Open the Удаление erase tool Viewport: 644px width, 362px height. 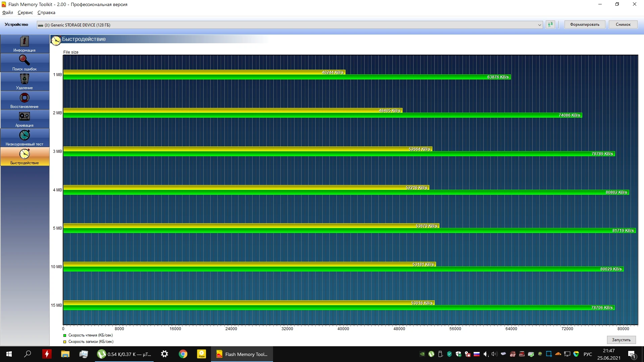click(x=24, y=81)
